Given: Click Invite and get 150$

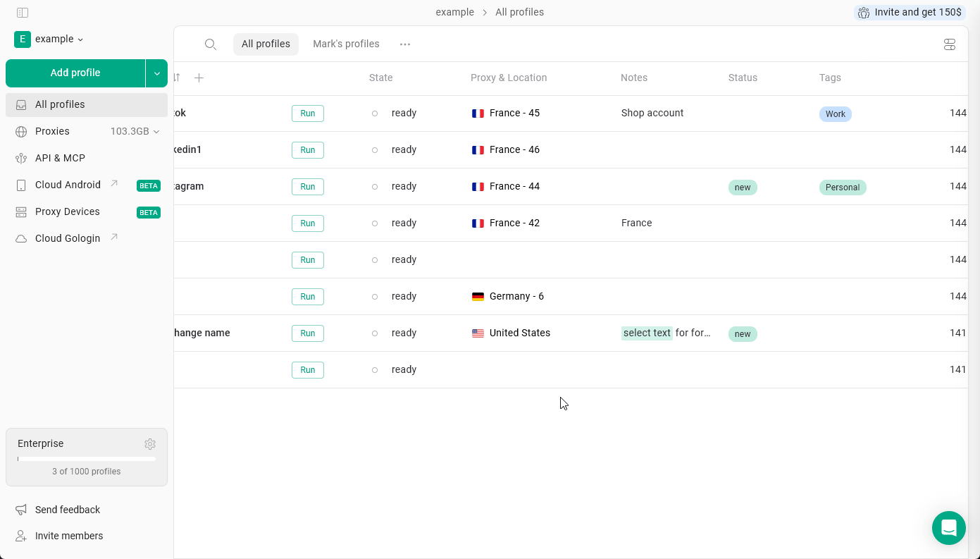Looking at the screenshot, I should 909,12.
